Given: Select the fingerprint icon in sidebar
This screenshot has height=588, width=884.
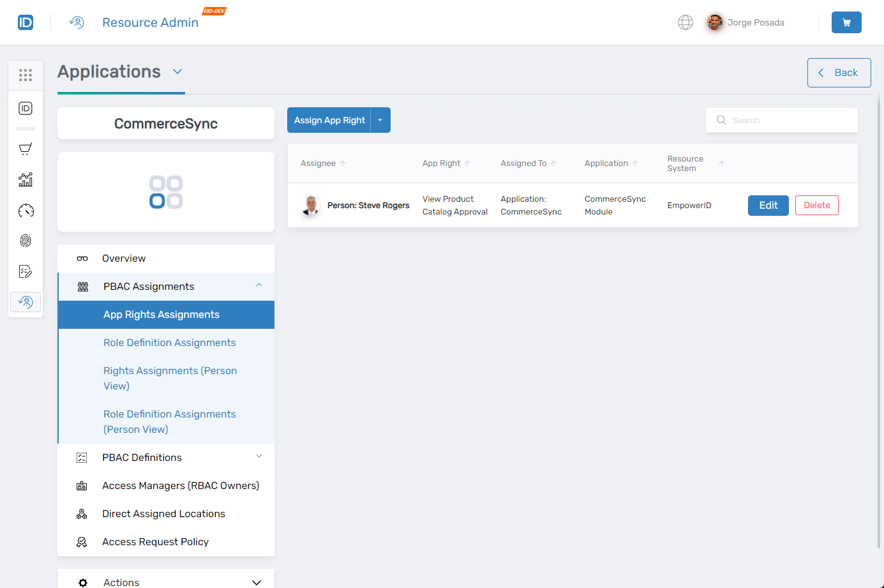Looking at the screenshot, I should [x=26, y=241].
